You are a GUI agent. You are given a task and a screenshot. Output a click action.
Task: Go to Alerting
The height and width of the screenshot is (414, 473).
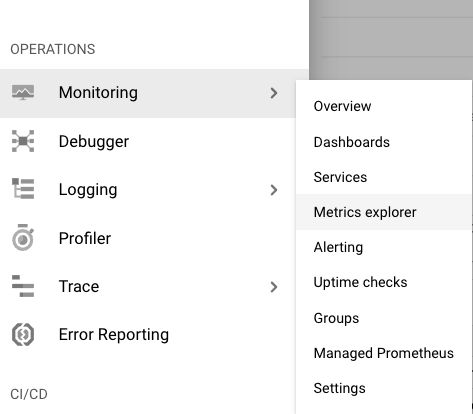pyautogui.click(x=383, y=247)
